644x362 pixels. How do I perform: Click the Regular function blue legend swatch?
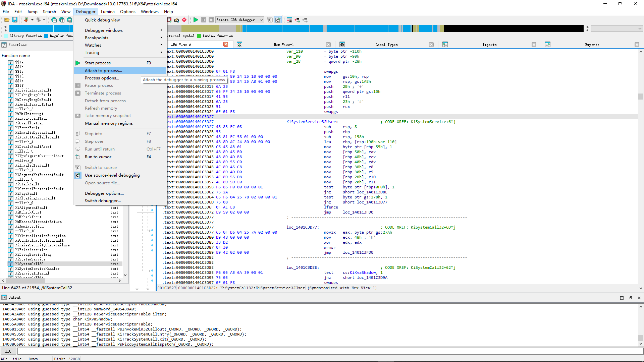click(46, 36)
